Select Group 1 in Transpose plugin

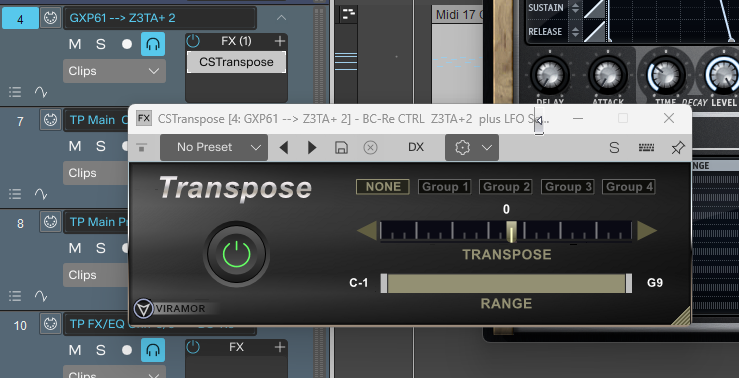pos(444,187)
